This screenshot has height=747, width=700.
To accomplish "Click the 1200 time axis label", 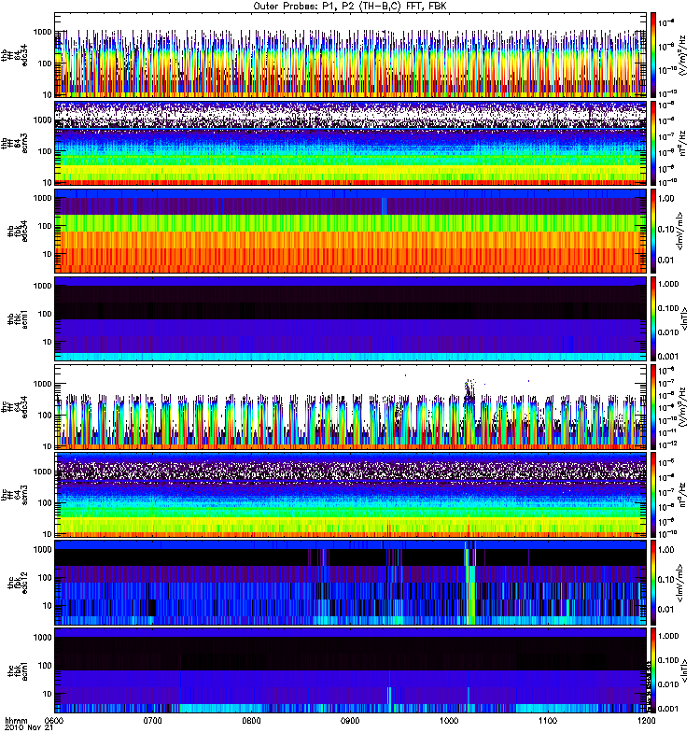I will point(644,722).
